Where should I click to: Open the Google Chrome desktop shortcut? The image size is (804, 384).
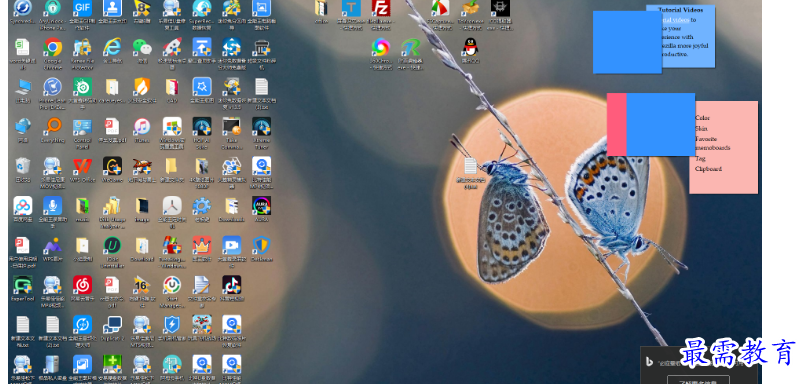tap(53, 48)
